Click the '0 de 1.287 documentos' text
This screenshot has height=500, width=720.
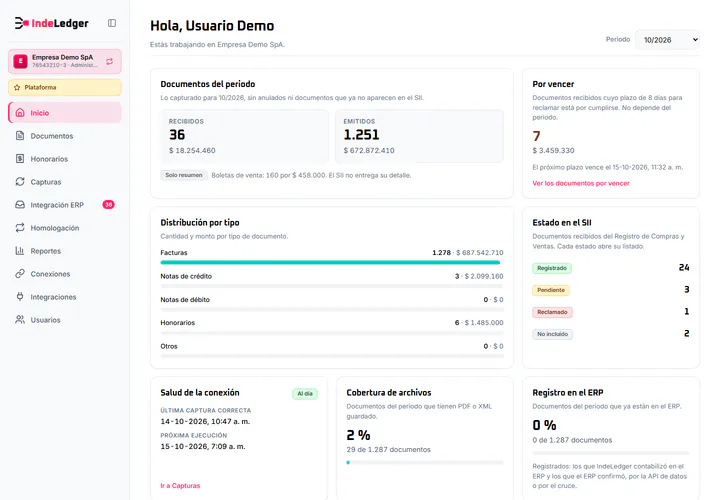click(x=572, y=440)
